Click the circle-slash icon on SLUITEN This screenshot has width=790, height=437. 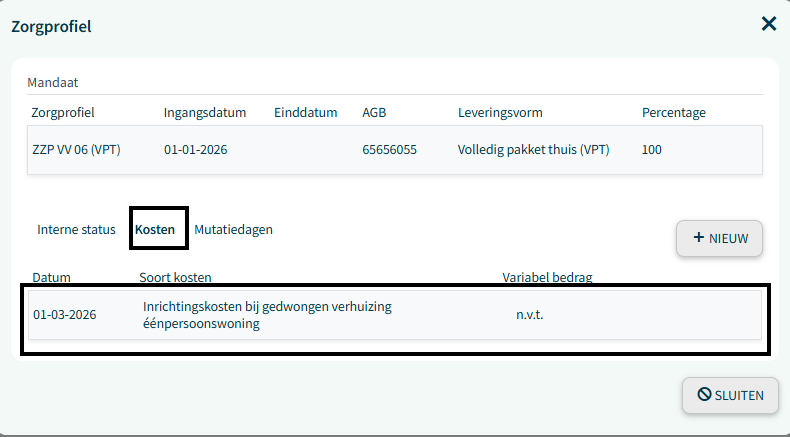point(703,395)
